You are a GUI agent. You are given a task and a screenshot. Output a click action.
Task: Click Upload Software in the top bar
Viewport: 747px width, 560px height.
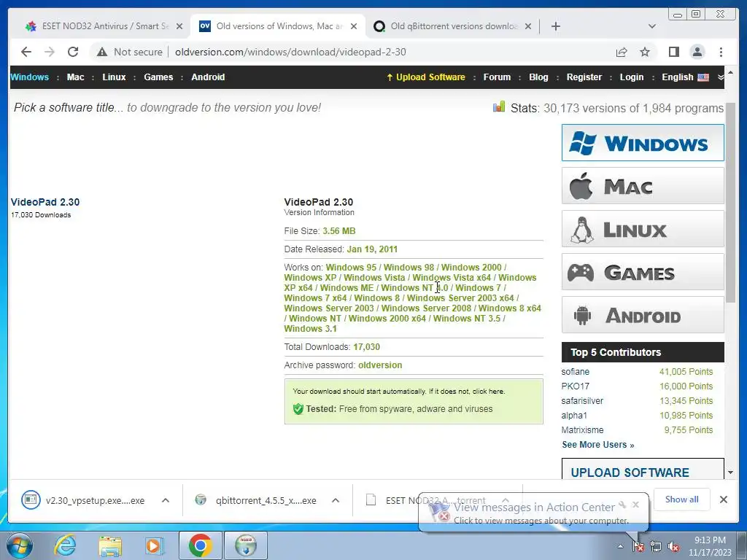pyautogui.click(x=425, y=77)
